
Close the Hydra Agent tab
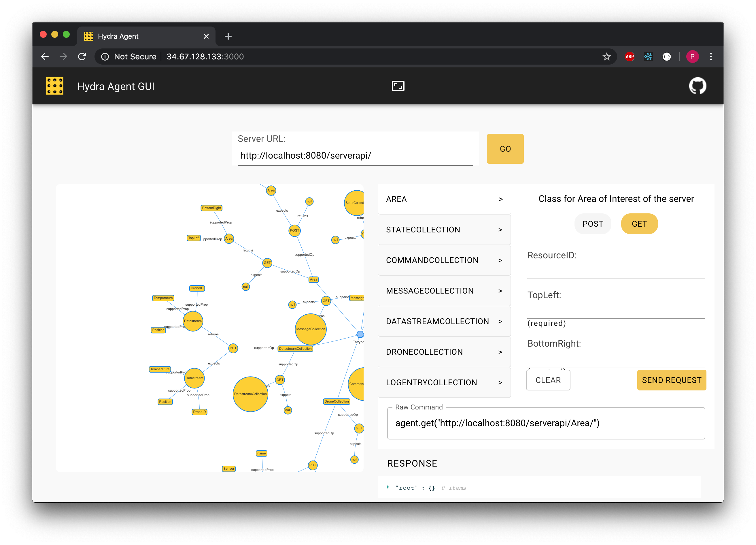click(206, 36)
